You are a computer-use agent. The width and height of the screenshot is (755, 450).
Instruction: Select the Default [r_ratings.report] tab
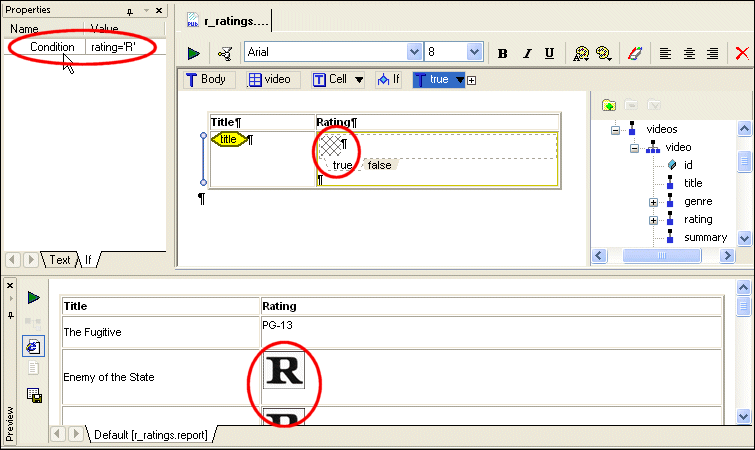(x=150, y=435)
